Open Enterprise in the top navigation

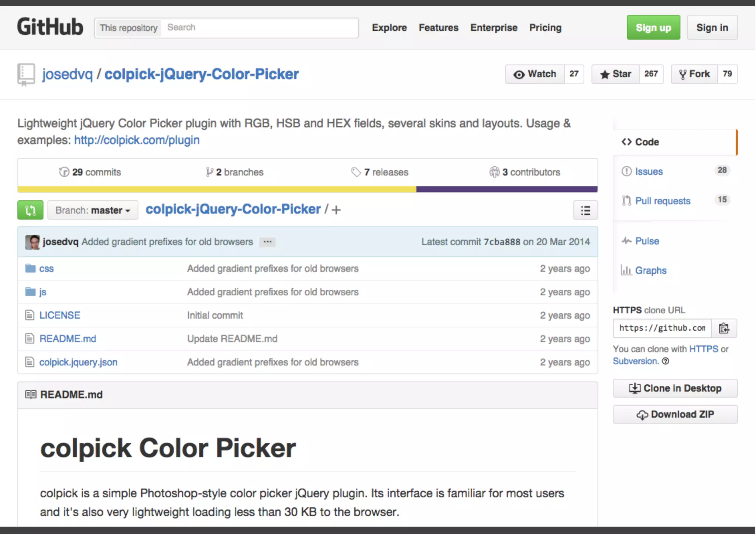[494, 28]
